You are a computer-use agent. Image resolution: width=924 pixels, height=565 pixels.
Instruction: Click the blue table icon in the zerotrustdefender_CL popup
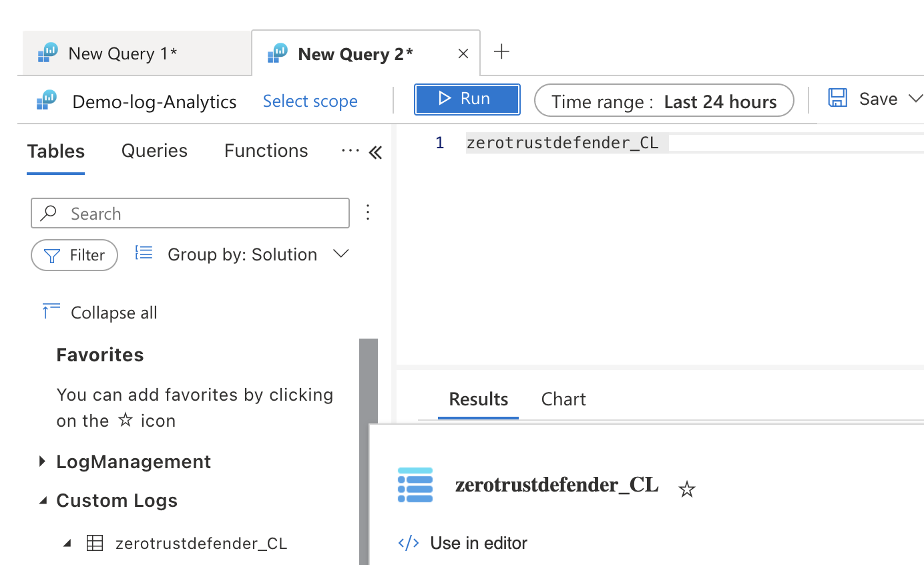(x=415, y=485)
